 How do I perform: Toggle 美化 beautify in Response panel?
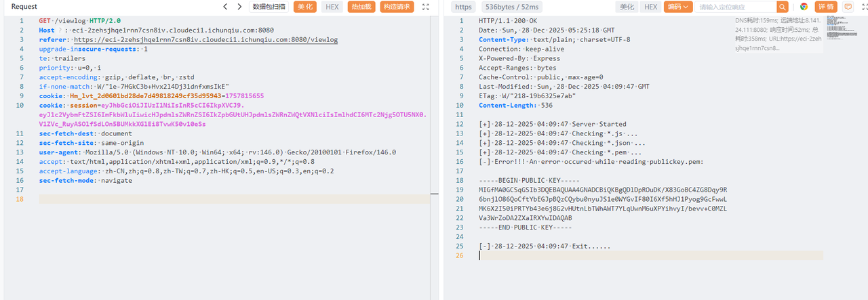pyautogui.click(x=626, y=7)
